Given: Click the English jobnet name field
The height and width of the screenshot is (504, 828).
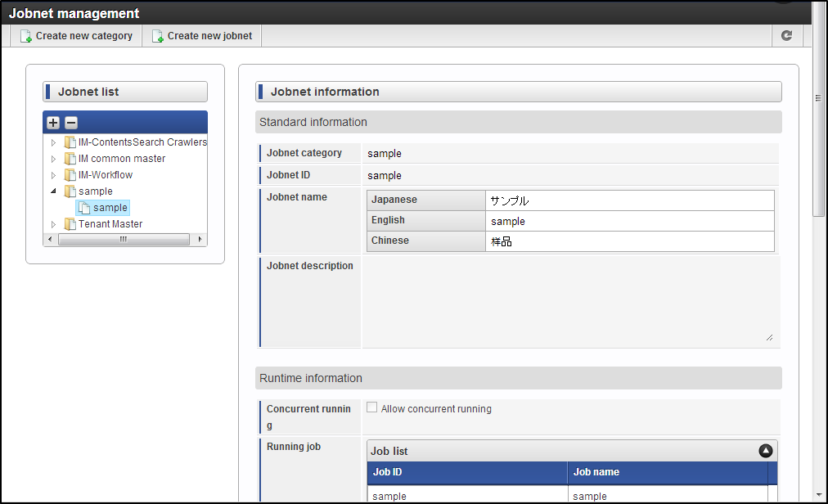Looking at the screenshot, I should point(629,221).
